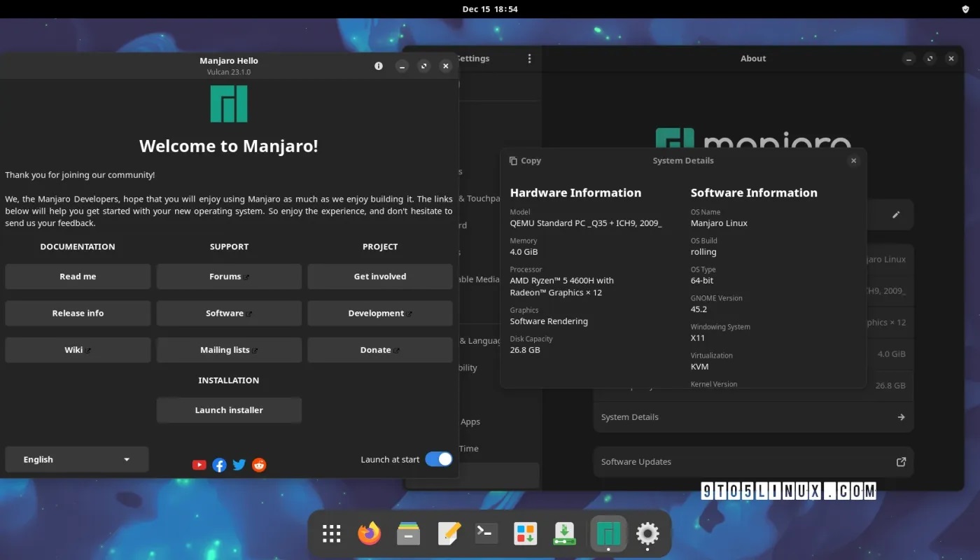Screen dimensions: 980x560
Task: Click the Get involved button
Action: [380, 276]
